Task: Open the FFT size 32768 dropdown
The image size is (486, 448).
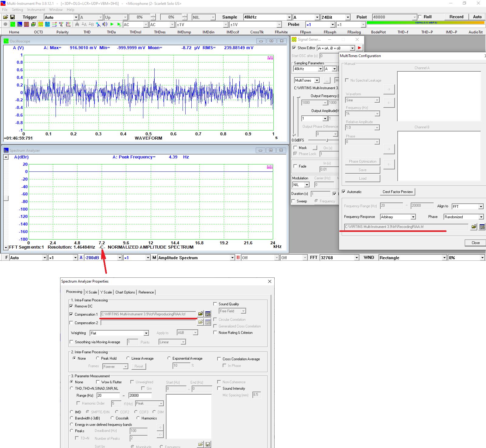Action: coord(356,257)
